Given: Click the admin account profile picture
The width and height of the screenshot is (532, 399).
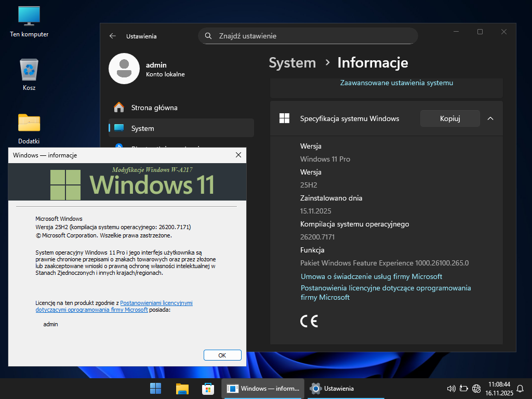Looking at the screenshot, I should click(124, 69).
